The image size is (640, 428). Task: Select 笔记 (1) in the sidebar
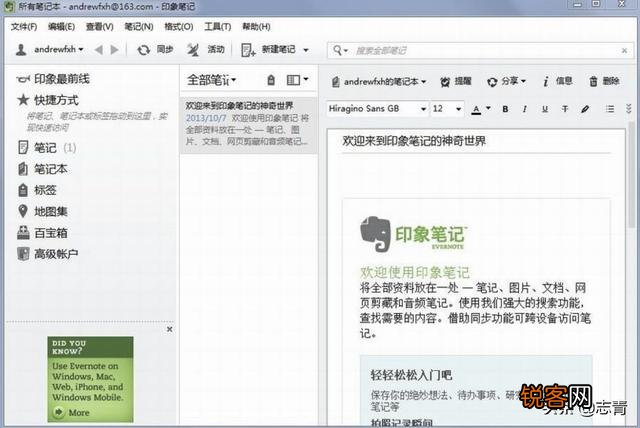pyautogui.click(x=47, y=148)
